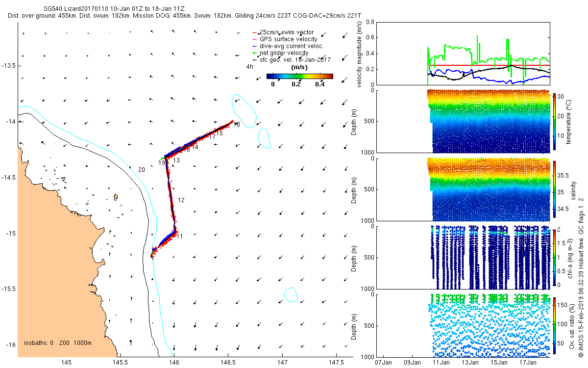Click the green start marker beside day 19
Image resolution: width=588 pixels, height=368 pixels.
tap(163, 158)
